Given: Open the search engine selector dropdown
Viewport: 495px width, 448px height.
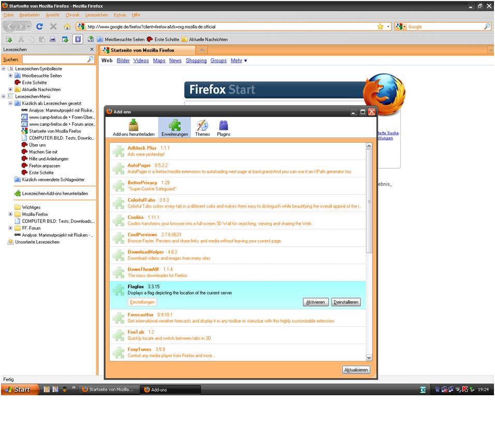Looking at the screenshot, I should point(401,26).
